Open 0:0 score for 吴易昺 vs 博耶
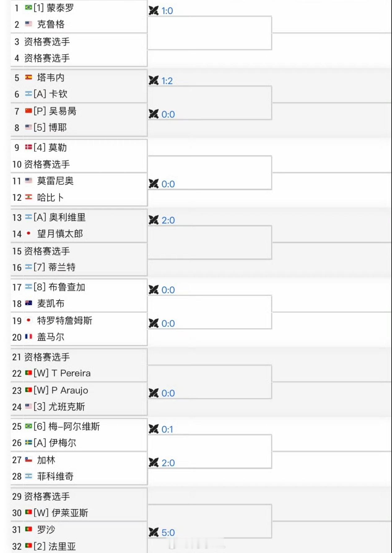The image size is (392, 553). pyautogui.click(x=168, y=114)
